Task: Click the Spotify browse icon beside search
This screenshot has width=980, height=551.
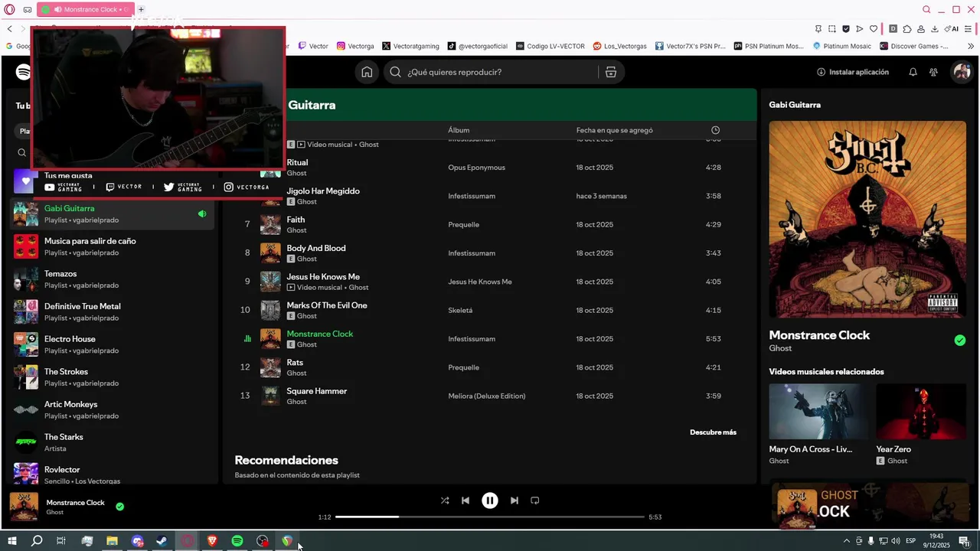Action: 610,72
